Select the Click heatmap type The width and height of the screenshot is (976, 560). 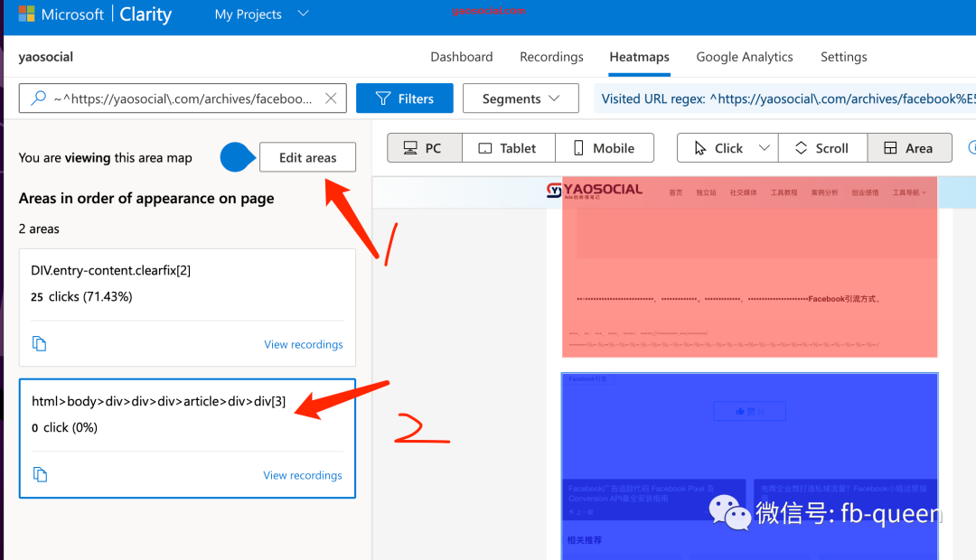(718, 147)
